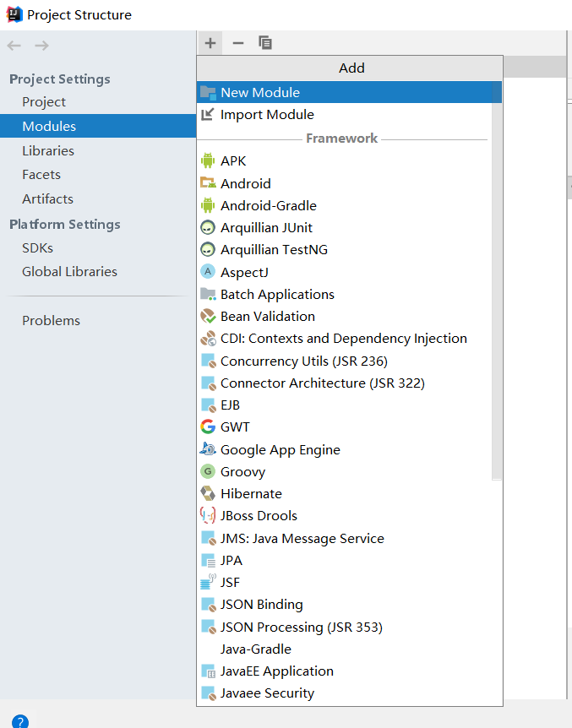Open the Facets settings page
The width and height of the screenshot is (572, 728).
41,175
